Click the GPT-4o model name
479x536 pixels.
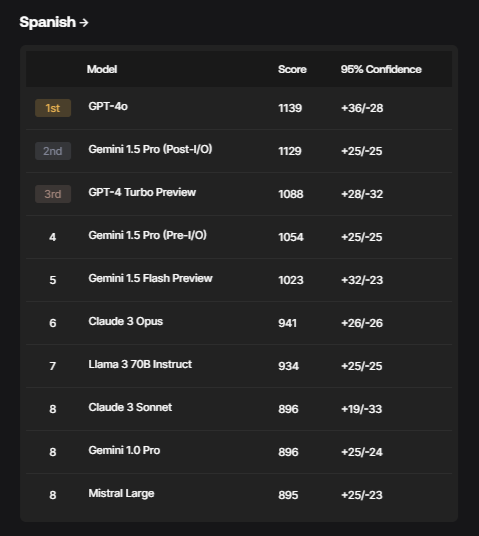[108, 106]
